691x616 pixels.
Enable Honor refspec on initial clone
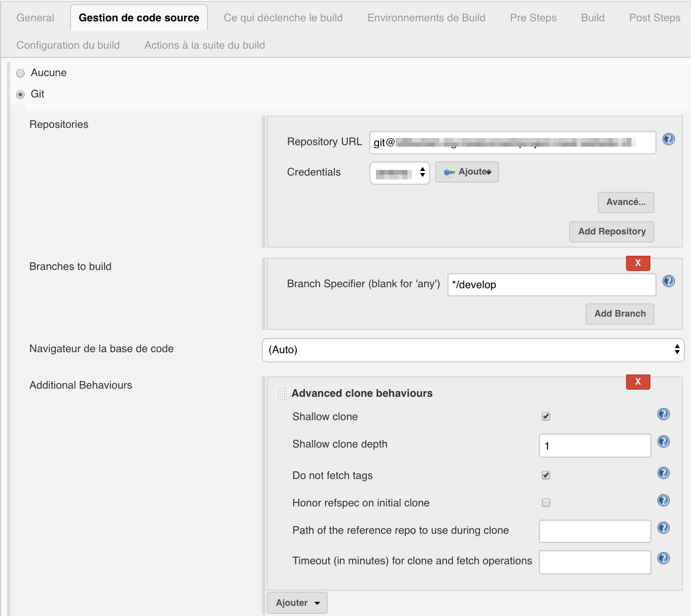tap(546, 503)
